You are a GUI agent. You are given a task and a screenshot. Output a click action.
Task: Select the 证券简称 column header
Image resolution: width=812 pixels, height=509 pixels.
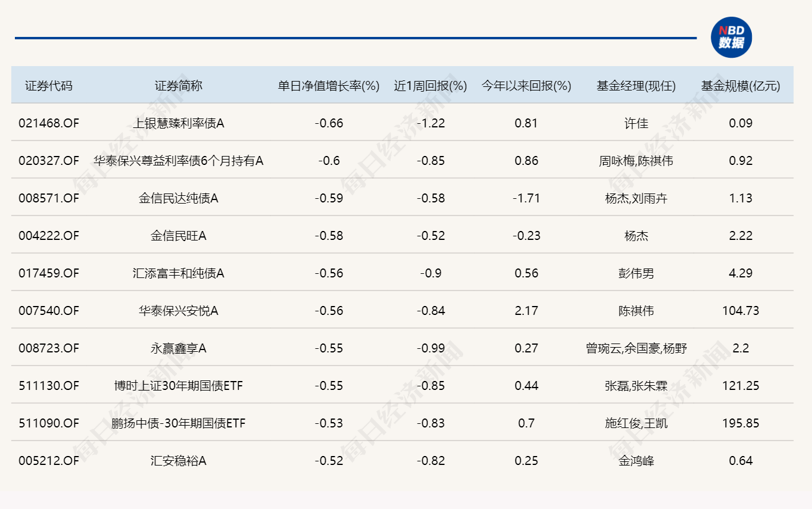tap(179, 86)
